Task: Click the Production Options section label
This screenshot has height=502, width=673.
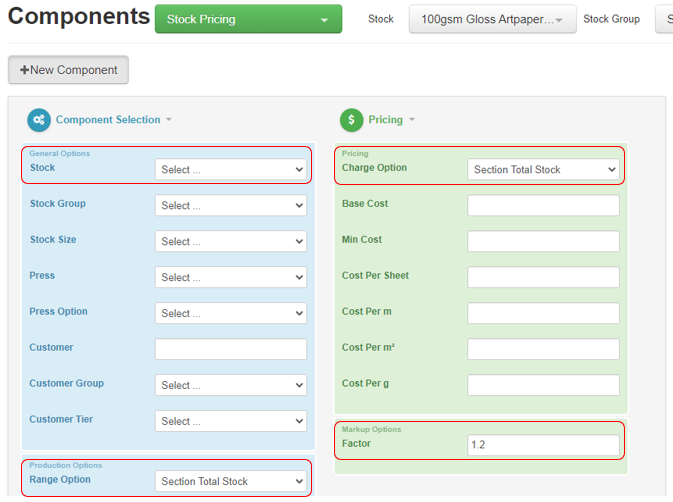Action: click(66, 466)
